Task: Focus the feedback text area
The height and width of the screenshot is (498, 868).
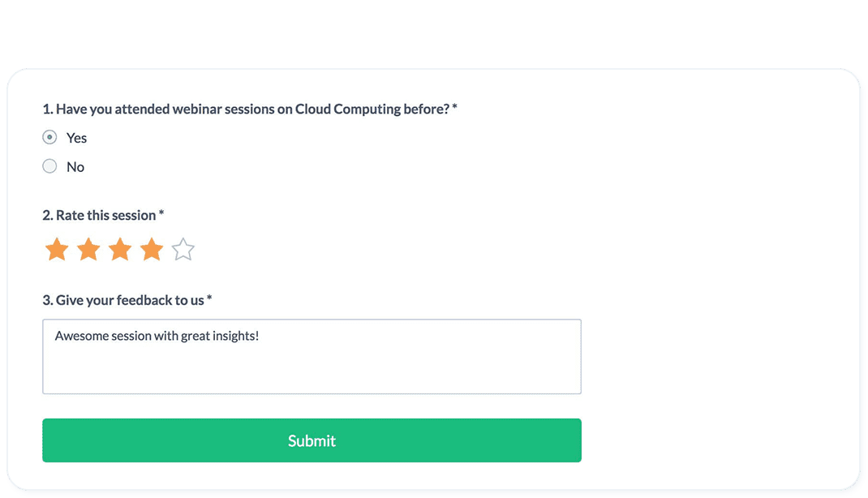Action: [312, 356]
